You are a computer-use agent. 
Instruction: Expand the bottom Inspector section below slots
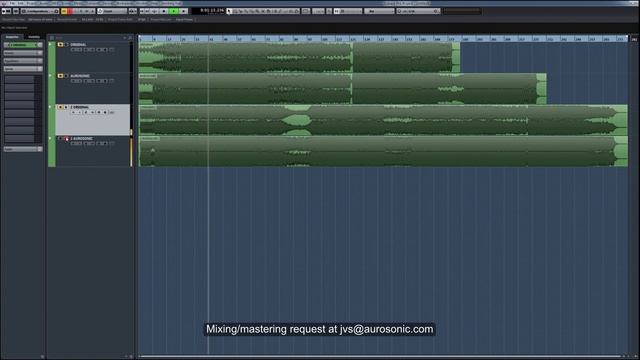23,149
